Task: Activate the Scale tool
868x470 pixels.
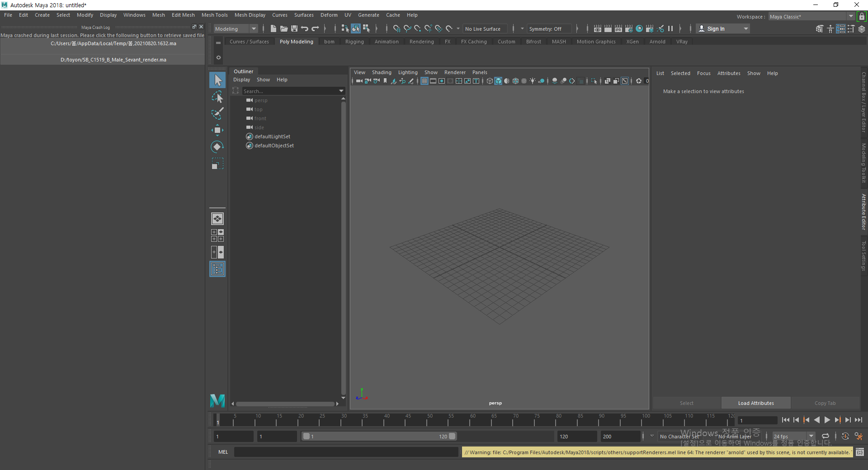Action: coord(217,164)
